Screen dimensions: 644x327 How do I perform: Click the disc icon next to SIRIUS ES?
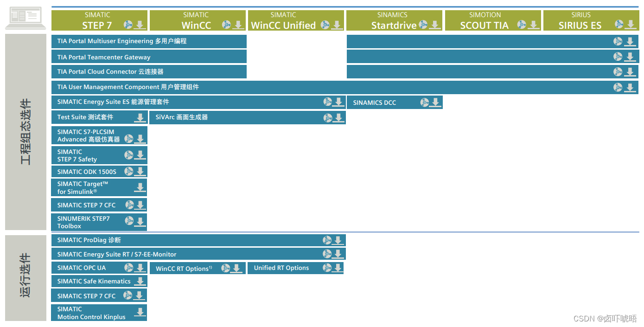[x=619, y=24]
